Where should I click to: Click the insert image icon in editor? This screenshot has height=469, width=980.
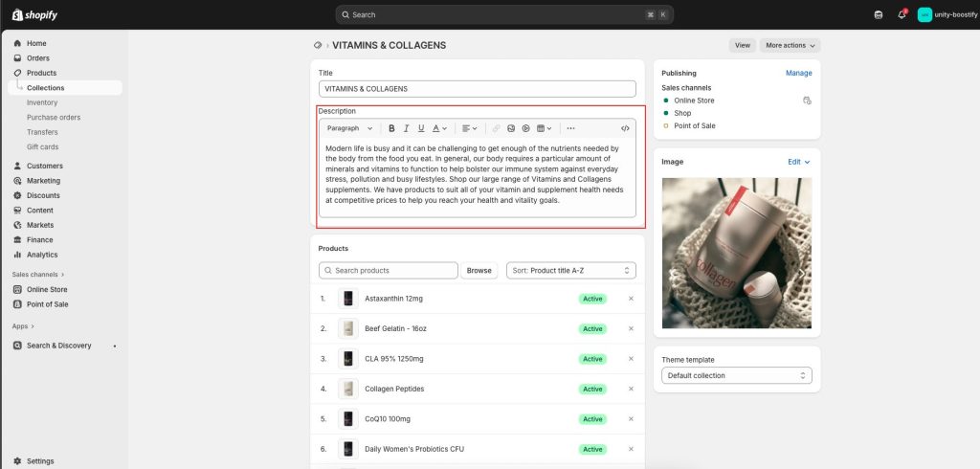[x=511, y=128]
